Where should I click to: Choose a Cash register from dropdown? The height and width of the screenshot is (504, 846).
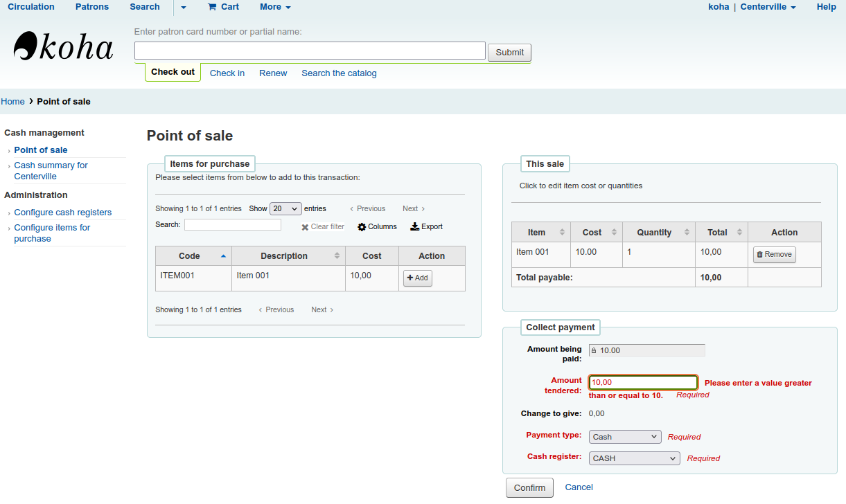[634, 458]
